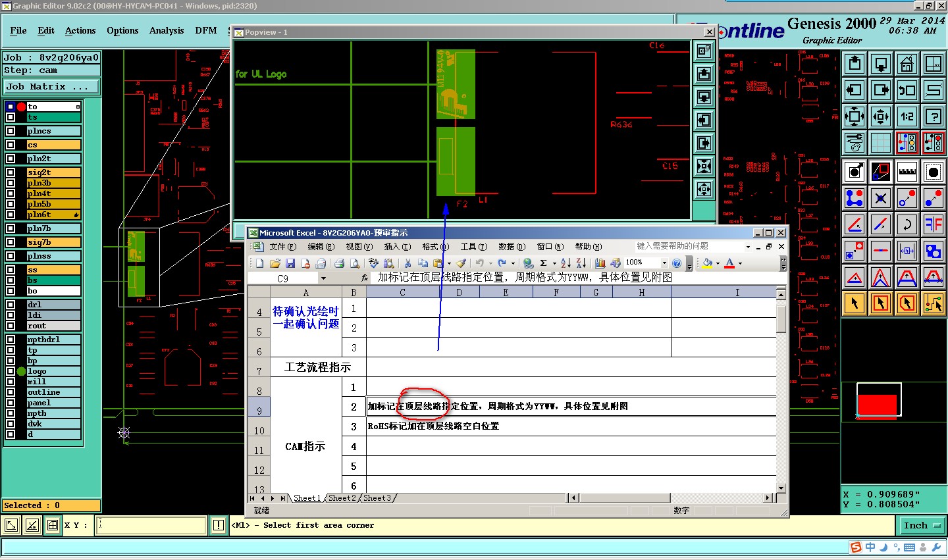This screenshot has height=560, width=948.
Task: Select the ruler measure tool icon
Action: (x=907, y=172)
